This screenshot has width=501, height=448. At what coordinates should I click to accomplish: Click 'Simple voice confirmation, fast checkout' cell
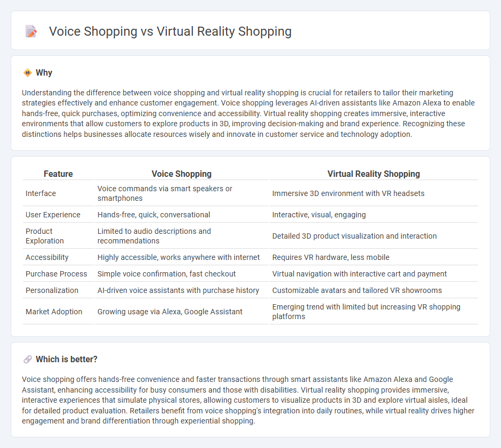coord(182,274)
